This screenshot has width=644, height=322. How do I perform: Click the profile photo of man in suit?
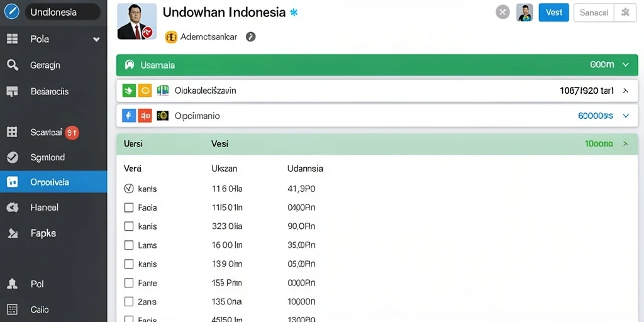click(136, 21)
